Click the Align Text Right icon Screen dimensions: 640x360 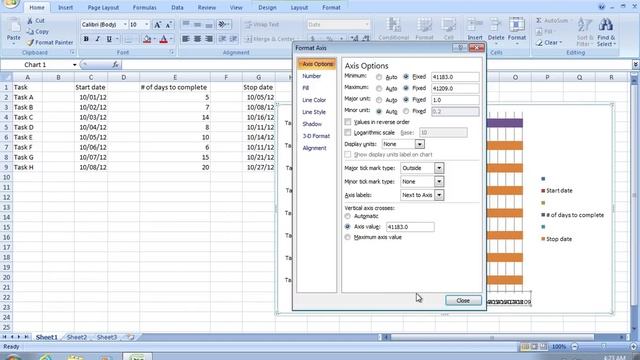[x=209, y=39]
